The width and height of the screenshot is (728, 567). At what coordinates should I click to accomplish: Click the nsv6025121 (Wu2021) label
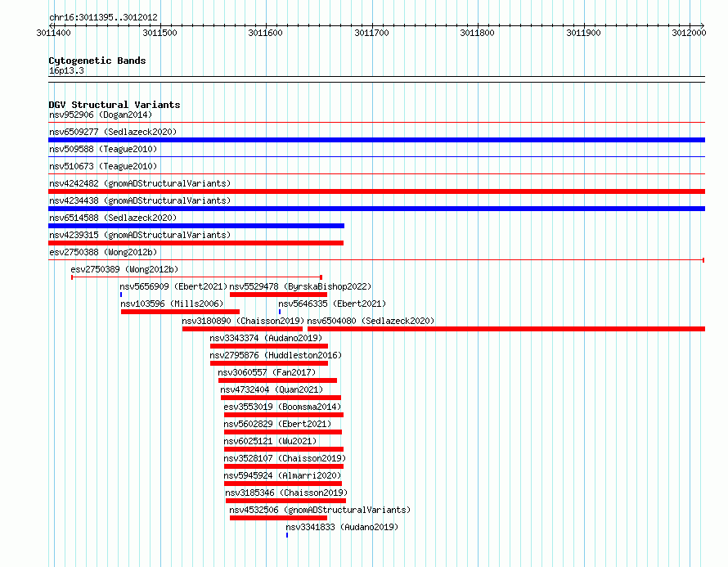click(x=270, y=441)
